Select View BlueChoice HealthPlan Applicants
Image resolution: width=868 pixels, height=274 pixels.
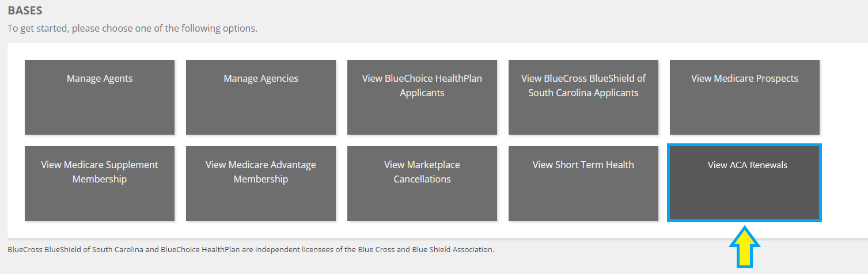click(x=422, y=97)
